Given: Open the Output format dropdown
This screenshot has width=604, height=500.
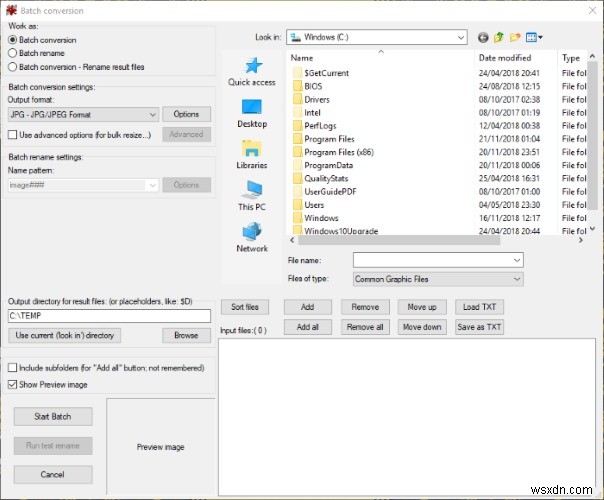Looking at the screenshot, I should [83, 114].
